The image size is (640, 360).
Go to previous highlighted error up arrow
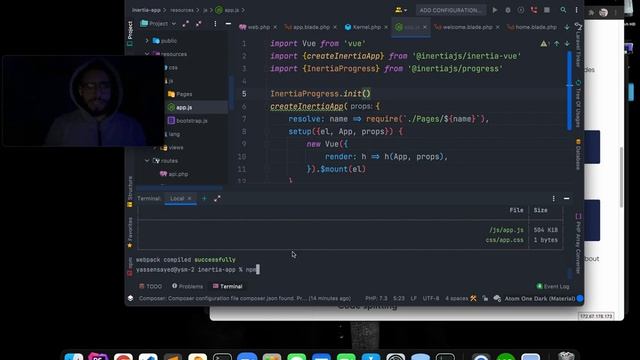tap(557, 44)
